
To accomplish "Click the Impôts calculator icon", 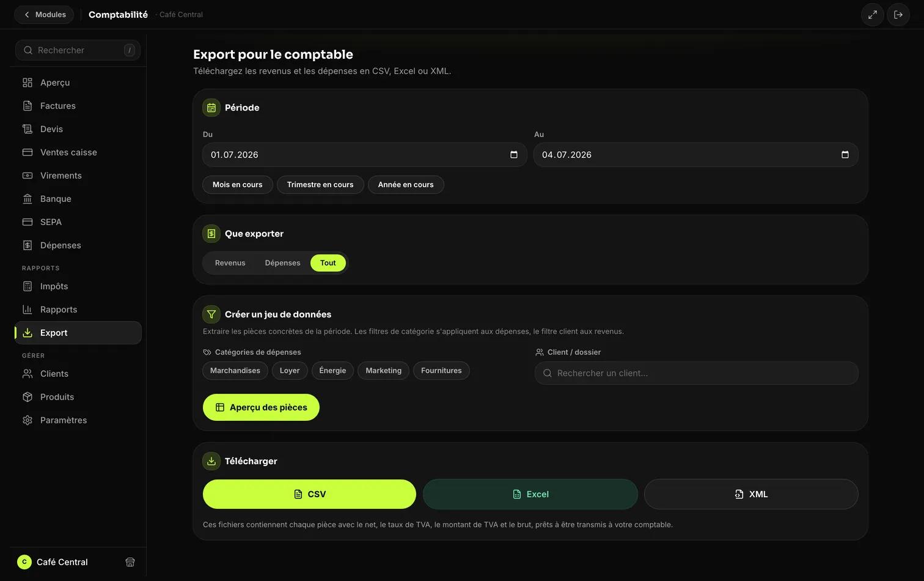I will pyautogui.click(x=28, y=286).
